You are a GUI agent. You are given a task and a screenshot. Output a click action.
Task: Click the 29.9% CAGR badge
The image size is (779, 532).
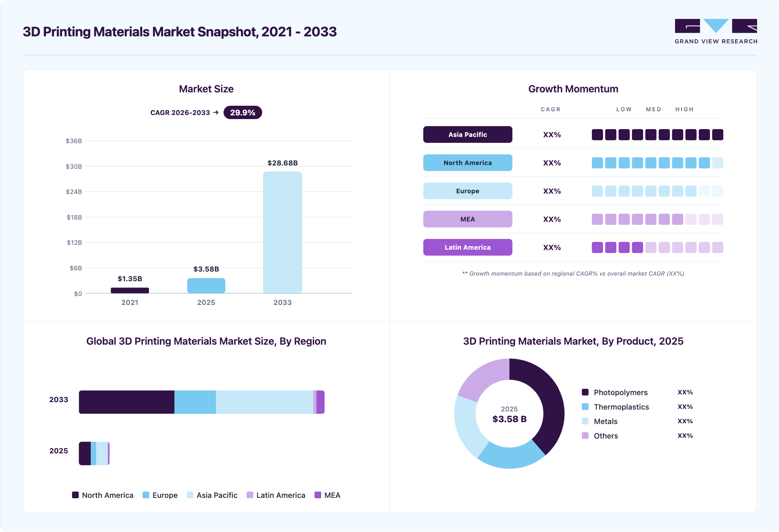[x=242, y=112]
